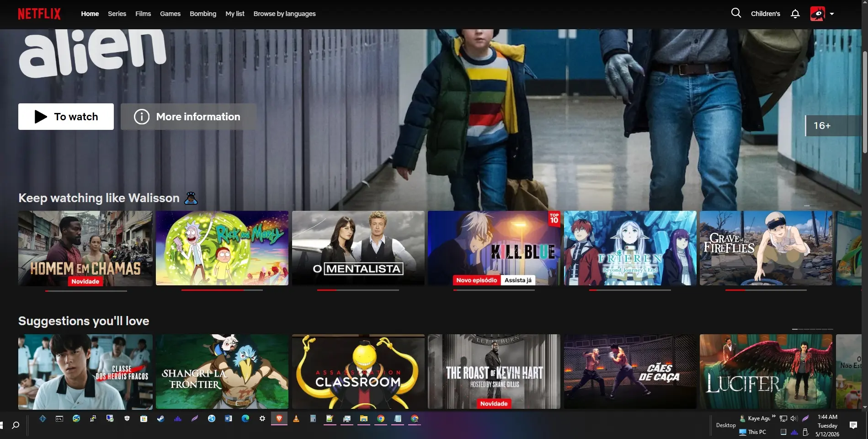
Task: Open Windows taskbar search
Action: pyautogui.click(x=15, y=425)
